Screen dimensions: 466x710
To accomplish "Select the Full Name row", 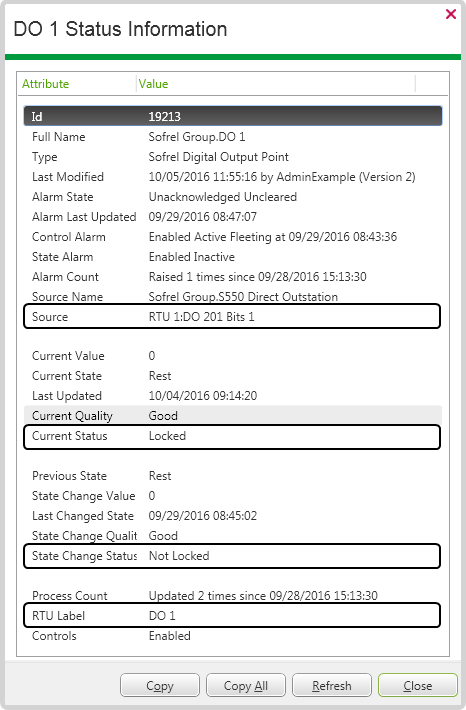I will pyautogui.click(x=233, y=137).
